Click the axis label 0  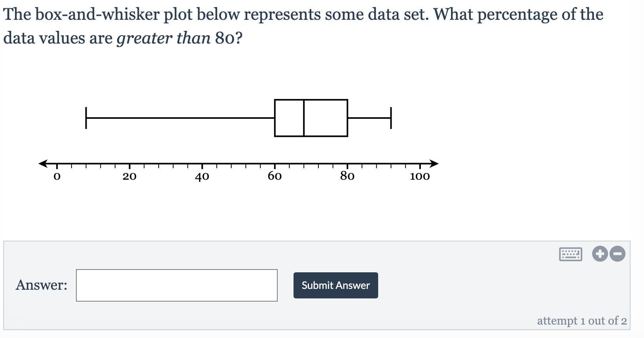(x=57, y=176)
